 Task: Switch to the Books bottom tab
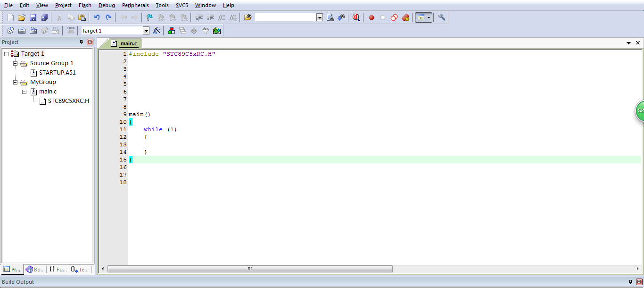[35, 270]
